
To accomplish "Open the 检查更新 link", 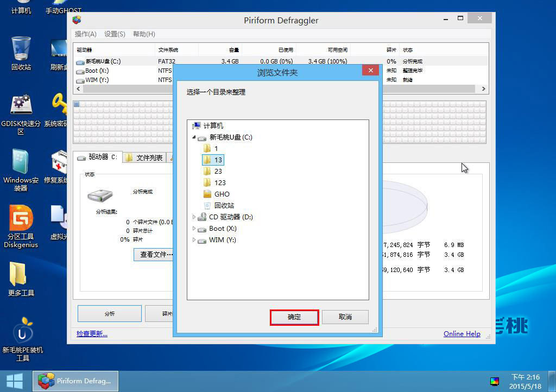I will [x=92, y=333].
